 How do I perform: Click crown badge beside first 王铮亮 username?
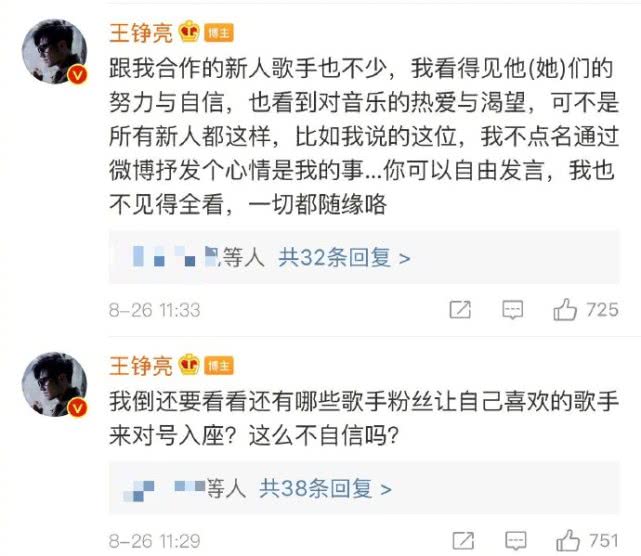click(x=189, y=33)
